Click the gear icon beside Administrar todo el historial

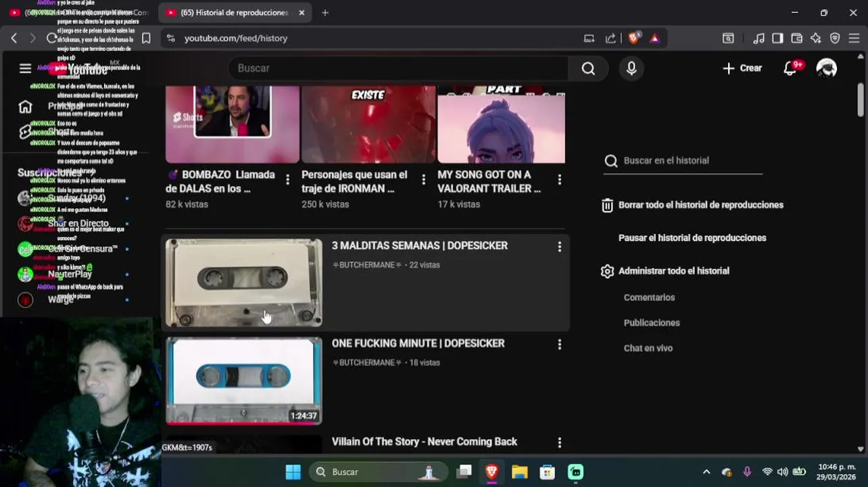(x=607, y=271)
